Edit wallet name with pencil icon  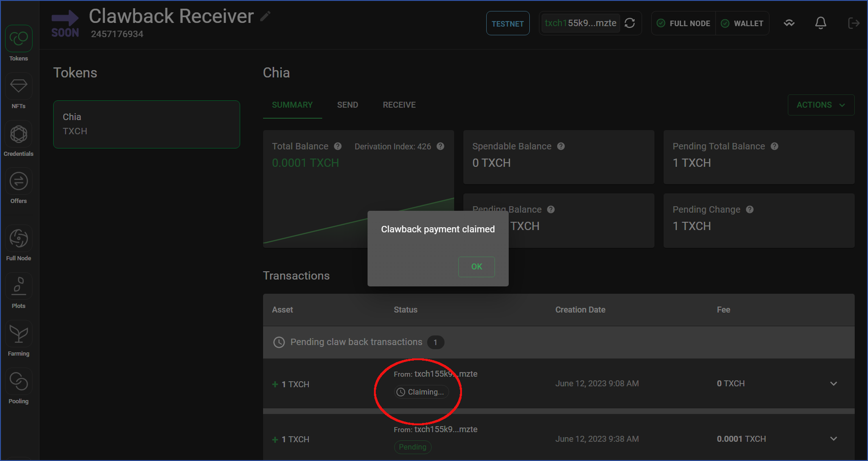265,16
